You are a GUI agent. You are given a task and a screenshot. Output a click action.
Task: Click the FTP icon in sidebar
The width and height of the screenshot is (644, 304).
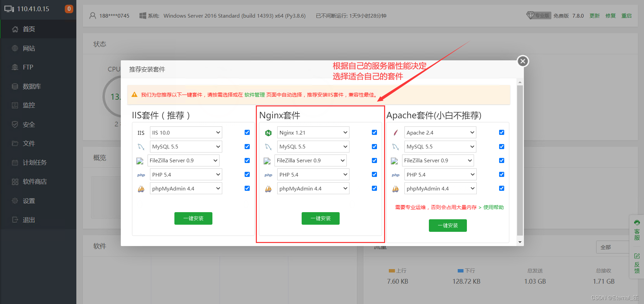15,67
